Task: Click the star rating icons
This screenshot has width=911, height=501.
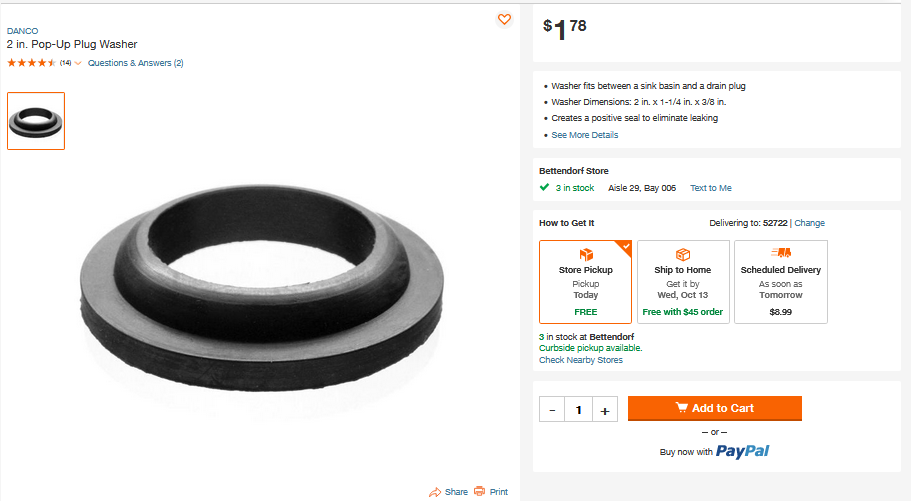Action: click(31, 63)
